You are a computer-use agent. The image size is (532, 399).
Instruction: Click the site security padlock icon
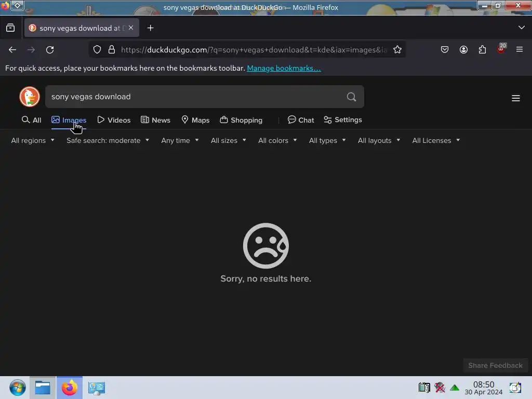tap(111, 49)
